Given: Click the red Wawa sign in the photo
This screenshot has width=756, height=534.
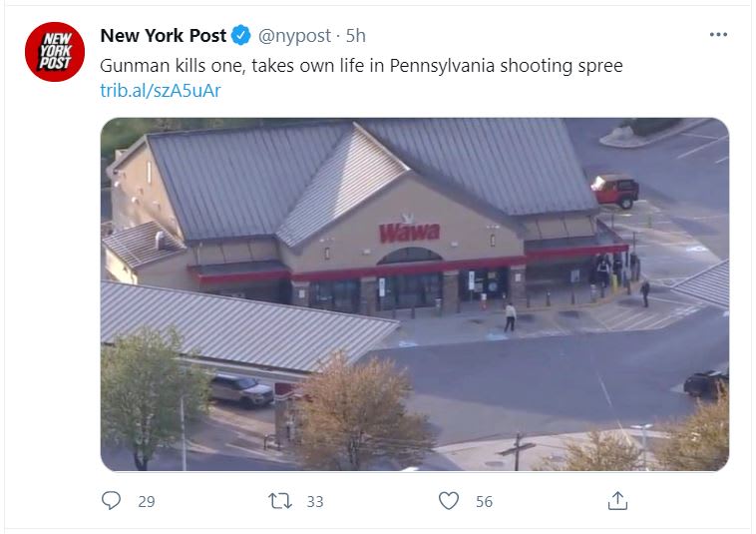Looking at the screenshot, I should coord(409,232).
